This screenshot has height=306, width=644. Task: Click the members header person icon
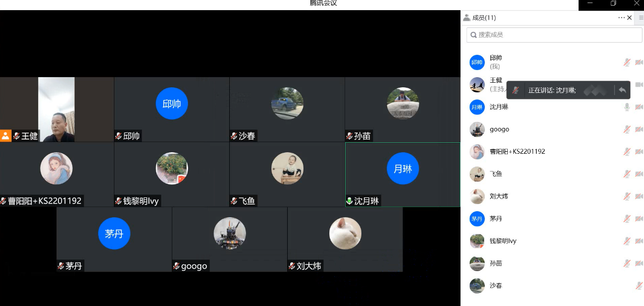467,18
